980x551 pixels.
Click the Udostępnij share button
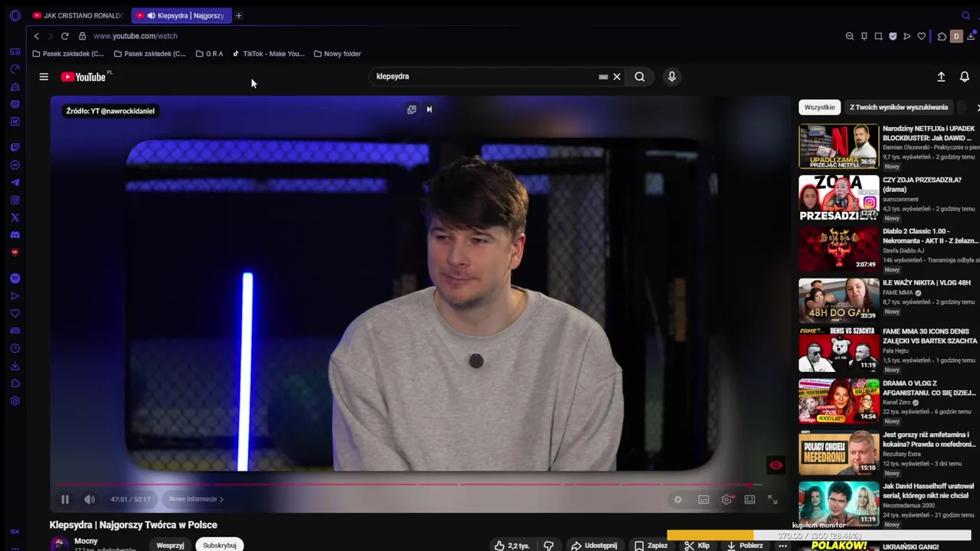[594, 546]
